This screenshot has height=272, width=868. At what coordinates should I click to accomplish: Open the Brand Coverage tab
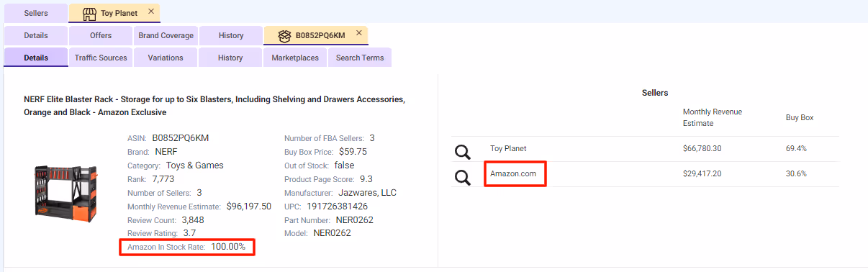(x=166, y=35)
